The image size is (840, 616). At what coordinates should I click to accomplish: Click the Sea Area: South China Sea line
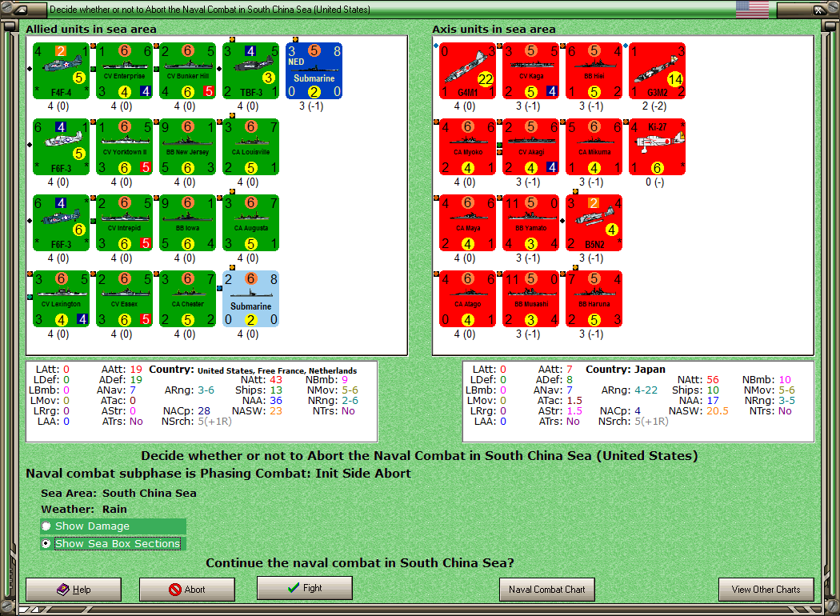pyautogui.click(x=118, y=493)
